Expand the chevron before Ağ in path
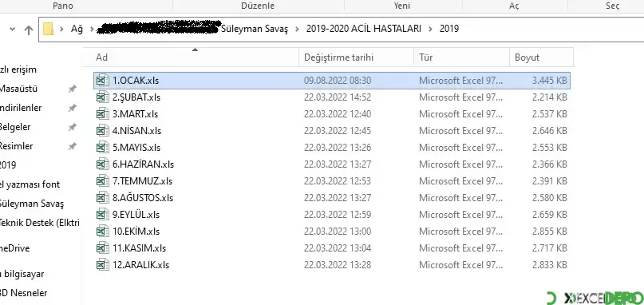 tap(62, 29)
